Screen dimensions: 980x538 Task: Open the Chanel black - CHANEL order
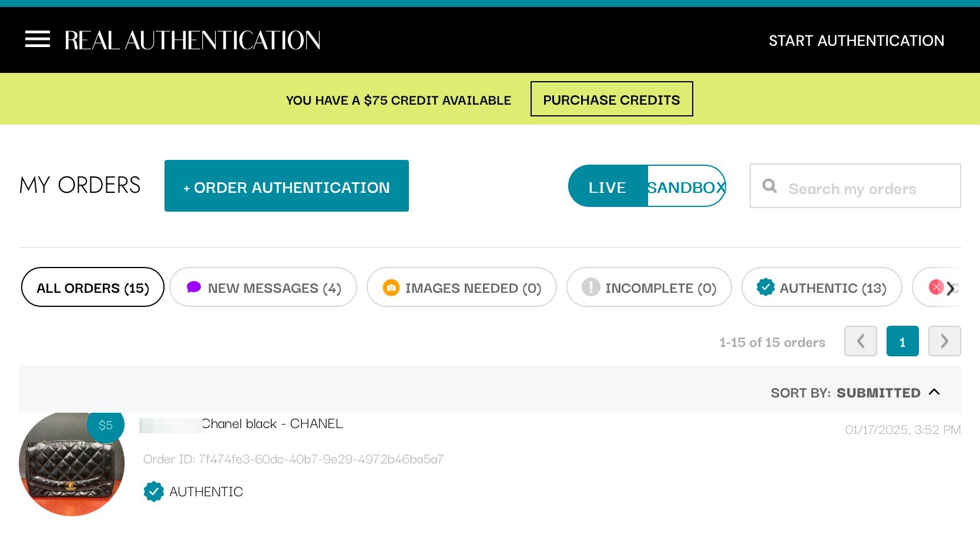click(272, 424)
